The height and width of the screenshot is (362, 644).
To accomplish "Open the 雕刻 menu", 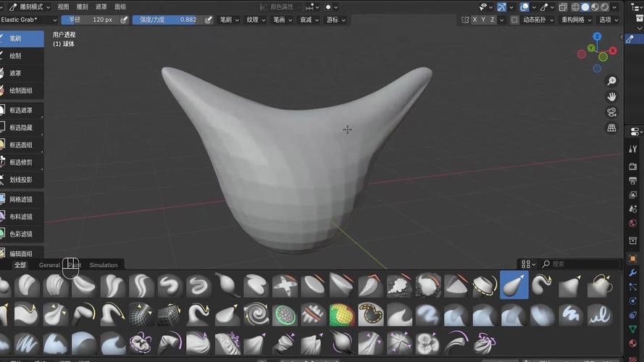I will pos(82,7).
